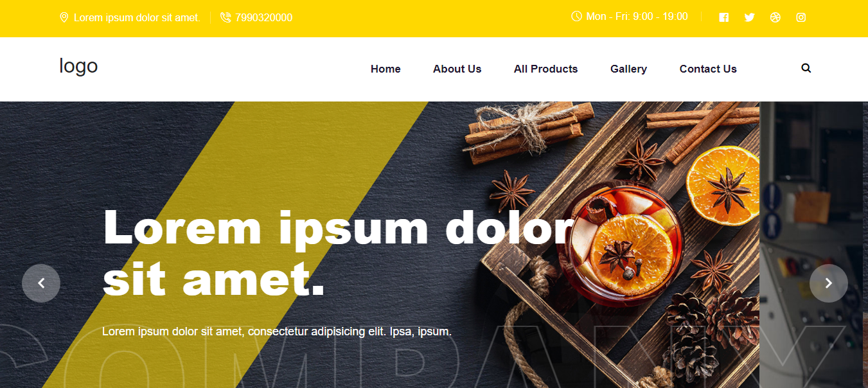Open the About Us page

point(457,69)
